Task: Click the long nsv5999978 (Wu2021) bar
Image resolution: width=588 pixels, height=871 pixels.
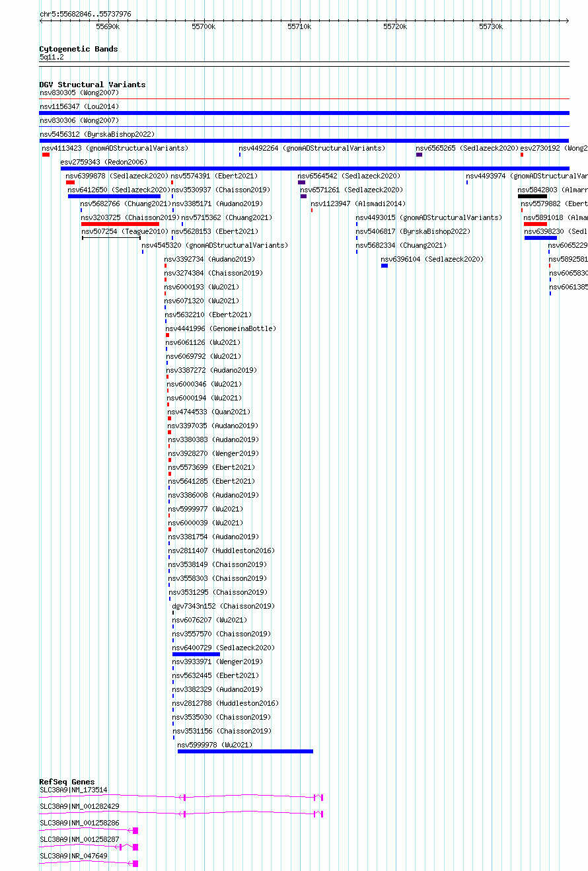Action: pos(245,751)
